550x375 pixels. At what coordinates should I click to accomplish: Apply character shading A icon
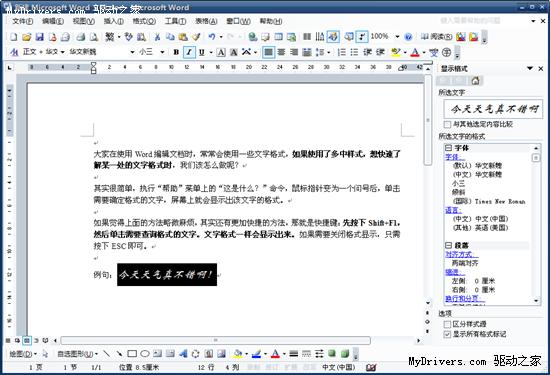pos(234,52)
